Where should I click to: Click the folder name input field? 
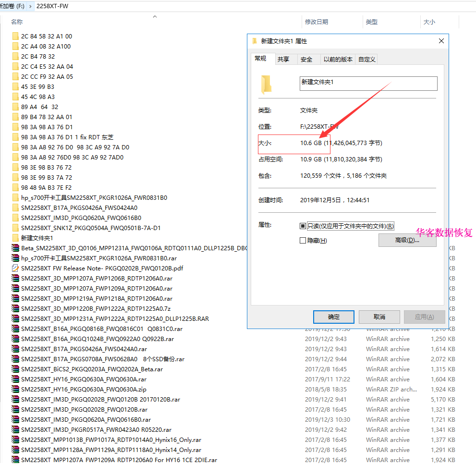click(x=368, y=84)
